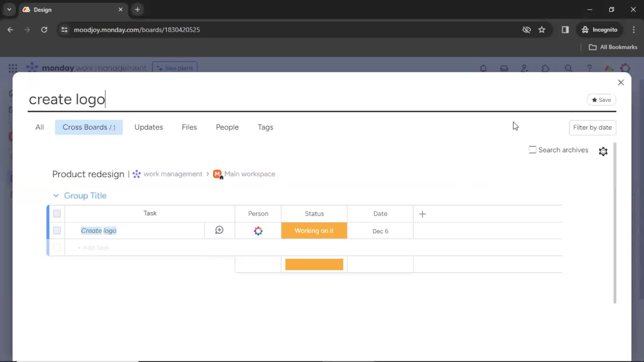Click the address bar URL
Viewport: 644px width, 362px height.
(x=137, y=30)
